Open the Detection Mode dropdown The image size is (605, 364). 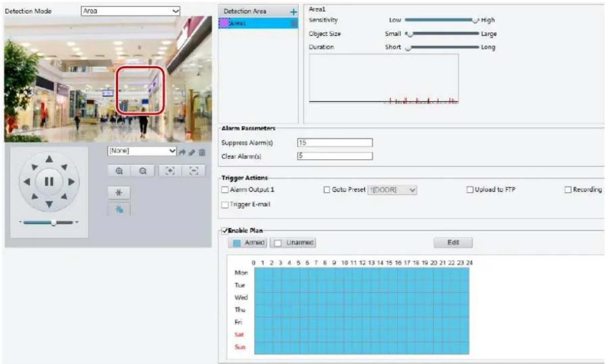coord(131,11)
